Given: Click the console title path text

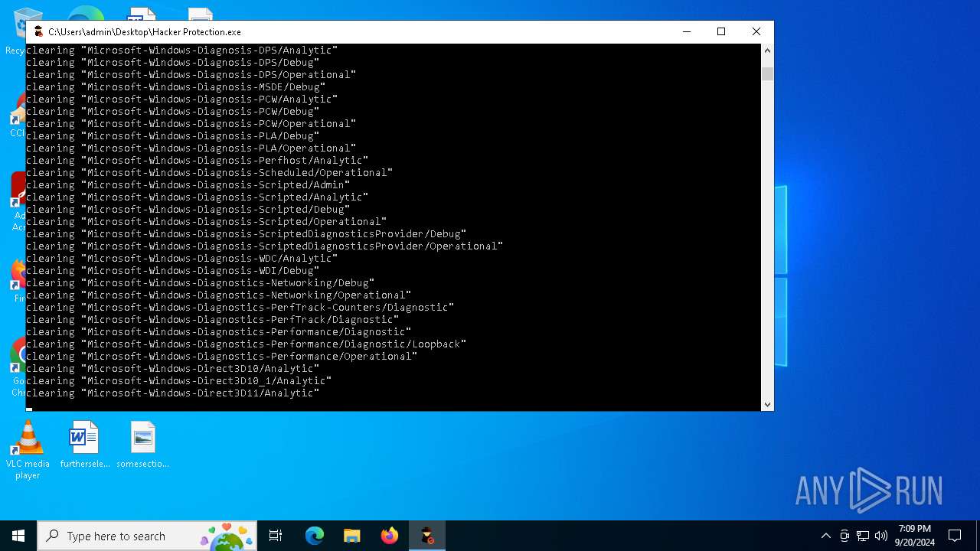Looking at the screenshot, I should 145,32.
